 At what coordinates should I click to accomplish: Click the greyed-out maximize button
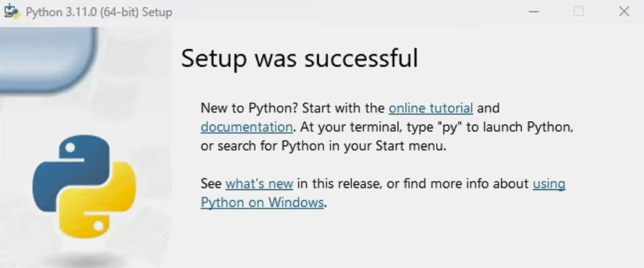click(578, 11)
